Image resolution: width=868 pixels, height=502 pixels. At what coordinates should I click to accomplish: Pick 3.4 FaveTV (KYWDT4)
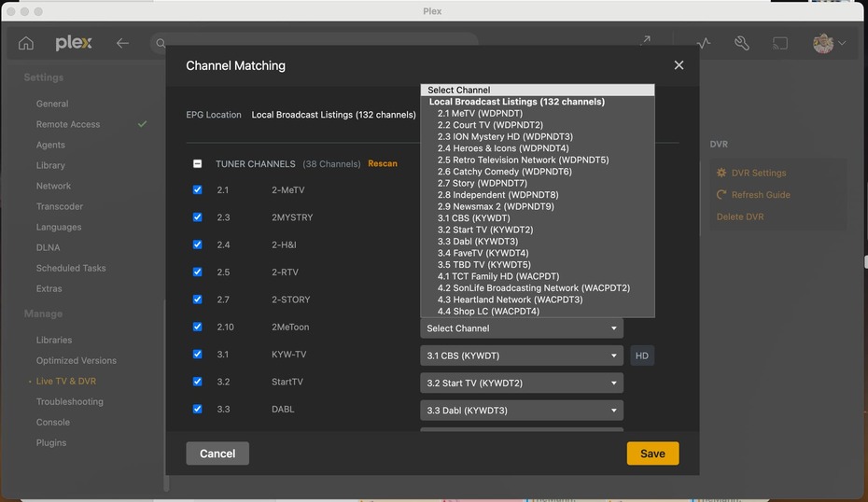click(537, 253)
